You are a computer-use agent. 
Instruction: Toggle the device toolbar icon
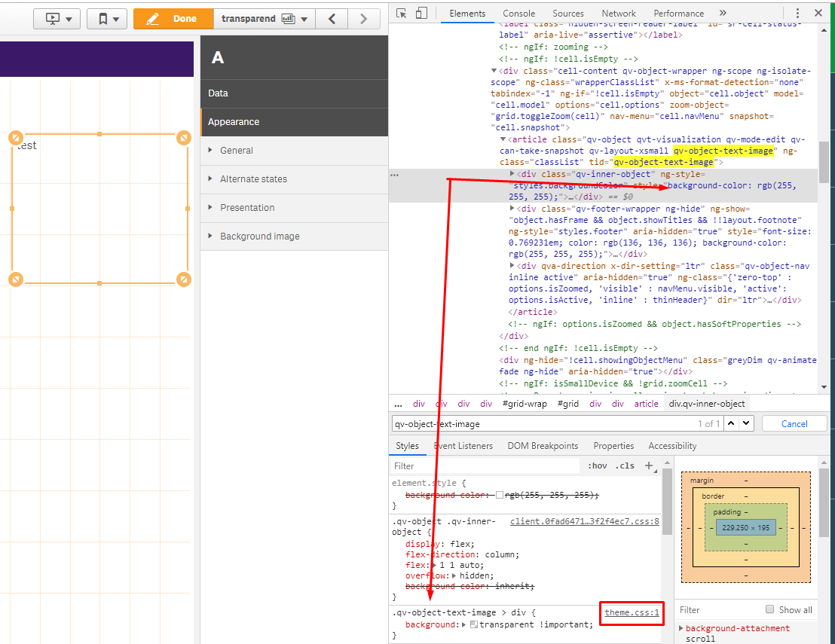(421, 14)
